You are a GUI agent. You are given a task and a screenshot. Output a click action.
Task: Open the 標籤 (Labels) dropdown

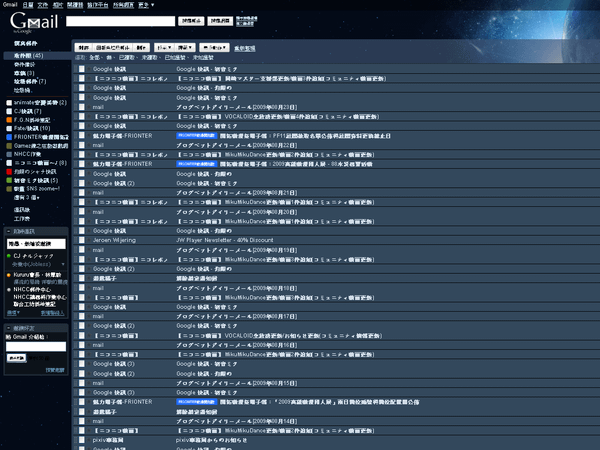pos(185,47)
